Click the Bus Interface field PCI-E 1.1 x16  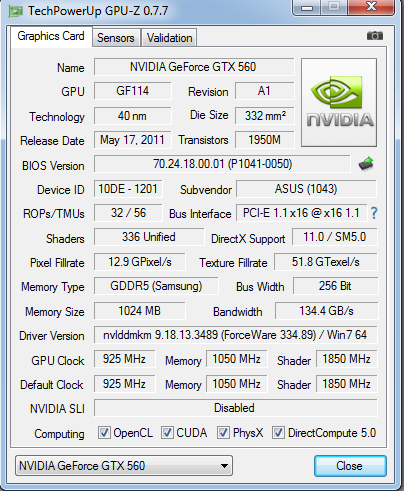302,213
